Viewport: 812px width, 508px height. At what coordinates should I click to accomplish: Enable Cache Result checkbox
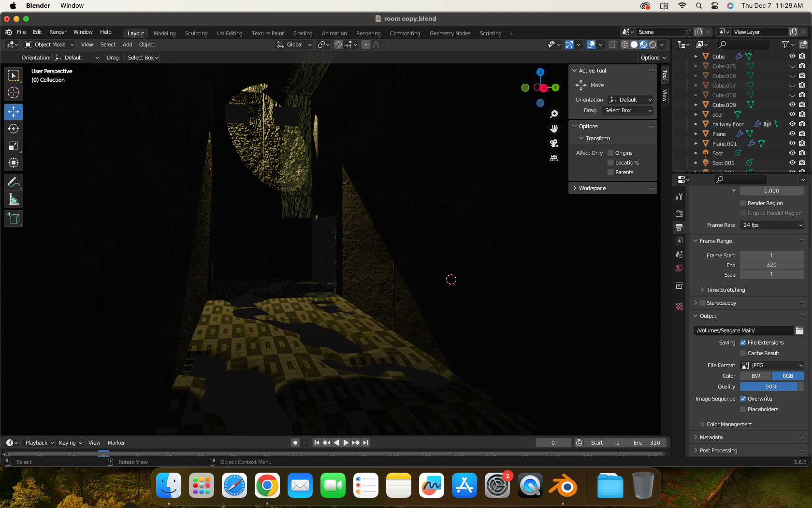click(743, 353)
